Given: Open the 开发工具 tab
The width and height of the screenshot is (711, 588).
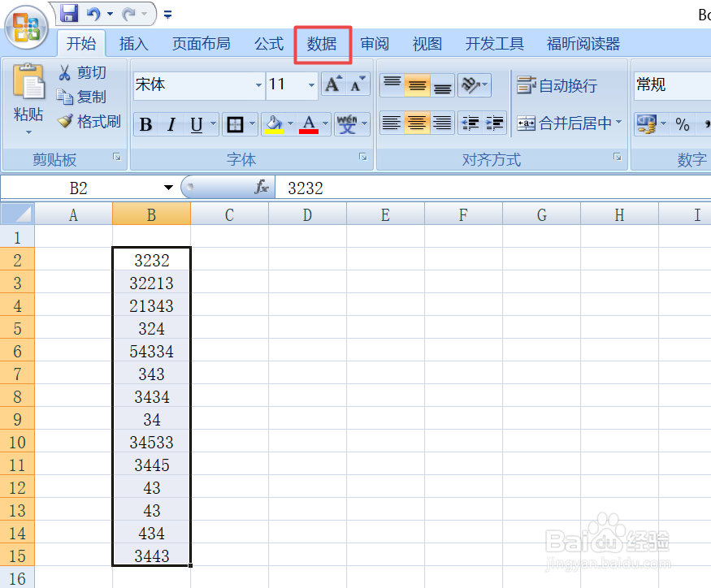Looking at the screenshot, I should pos(494,44).
